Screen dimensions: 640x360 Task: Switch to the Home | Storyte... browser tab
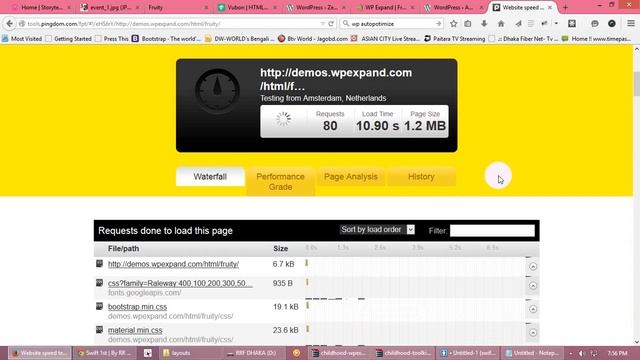(41, 7)
